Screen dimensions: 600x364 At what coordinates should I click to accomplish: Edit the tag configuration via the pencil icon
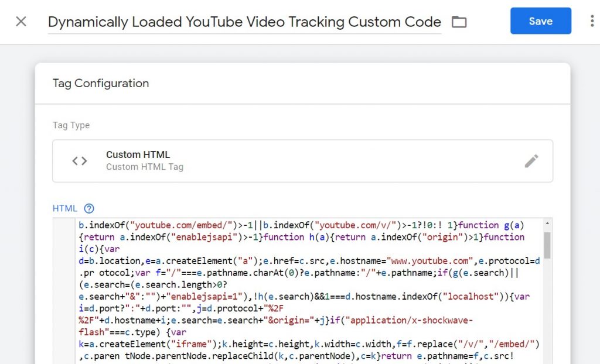[x=532, y=160]
